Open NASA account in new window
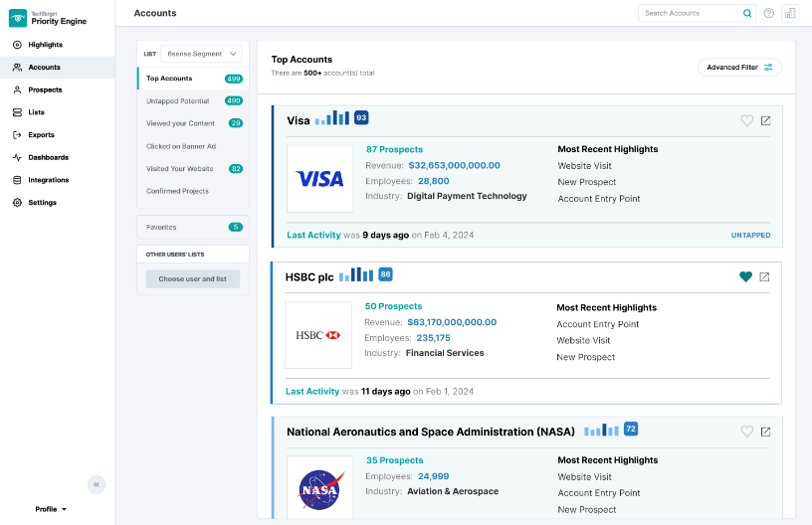Viewport: 812px width, 525px height. pos(765,432)
